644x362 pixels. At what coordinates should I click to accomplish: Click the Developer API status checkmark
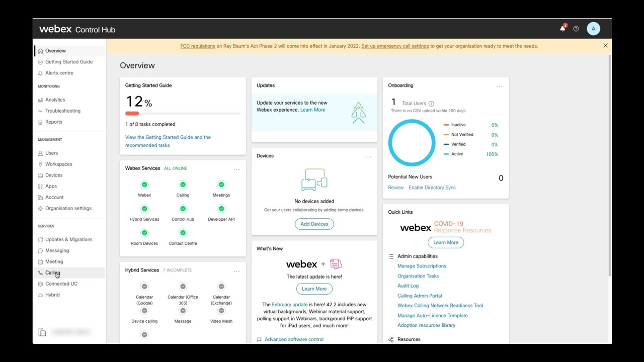221,209
